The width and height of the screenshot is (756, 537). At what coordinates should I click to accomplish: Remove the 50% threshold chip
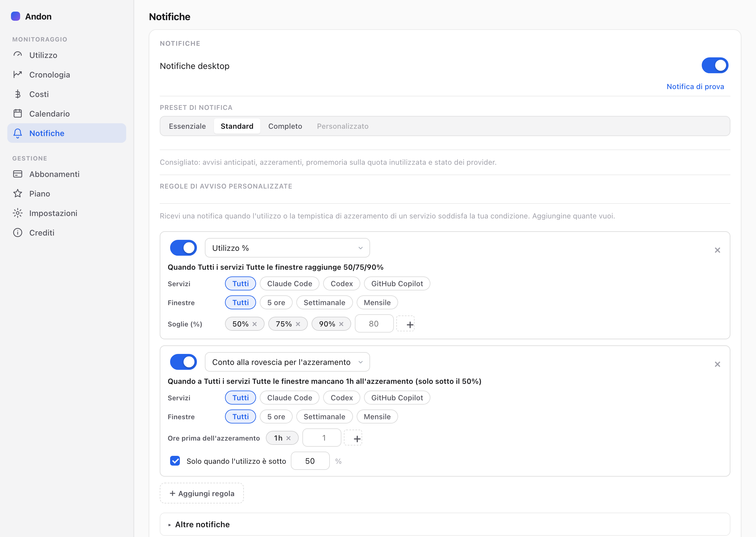point(255,324)
